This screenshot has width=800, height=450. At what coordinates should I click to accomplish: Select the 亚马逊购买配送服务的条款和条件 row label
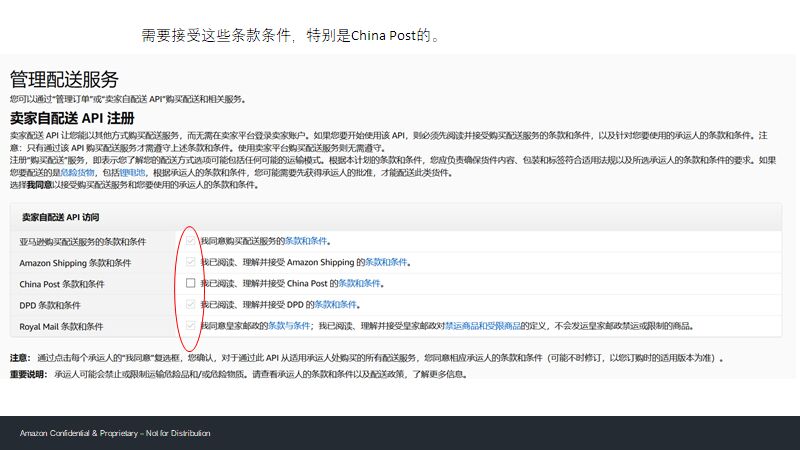pyautogui.click(x=83, y=242)
